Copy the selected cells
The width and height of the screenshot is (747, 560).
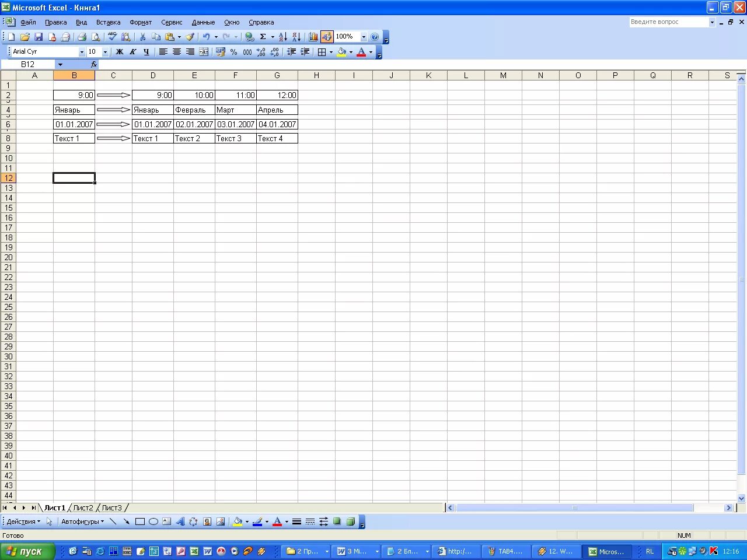pos(156,37)
